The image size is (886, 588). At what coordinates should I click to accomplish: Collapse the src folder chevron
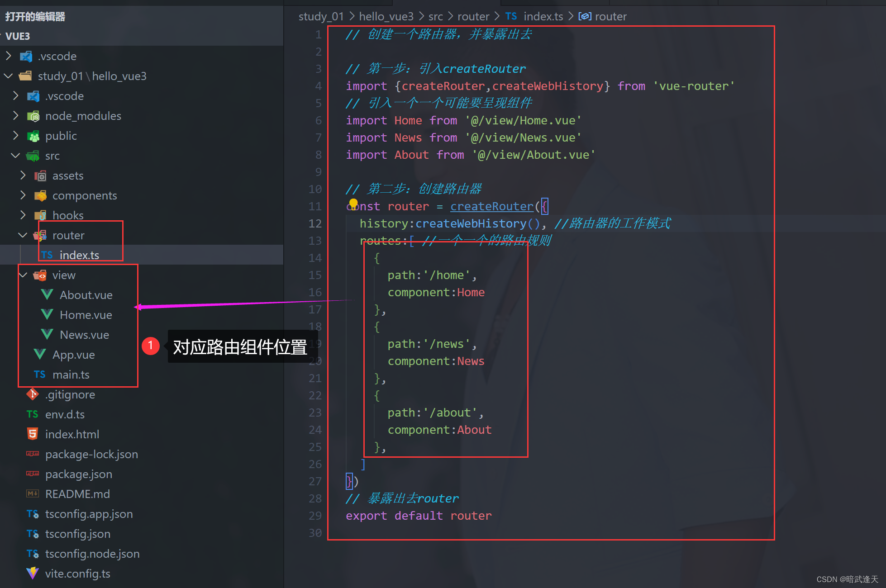[16, 156]
